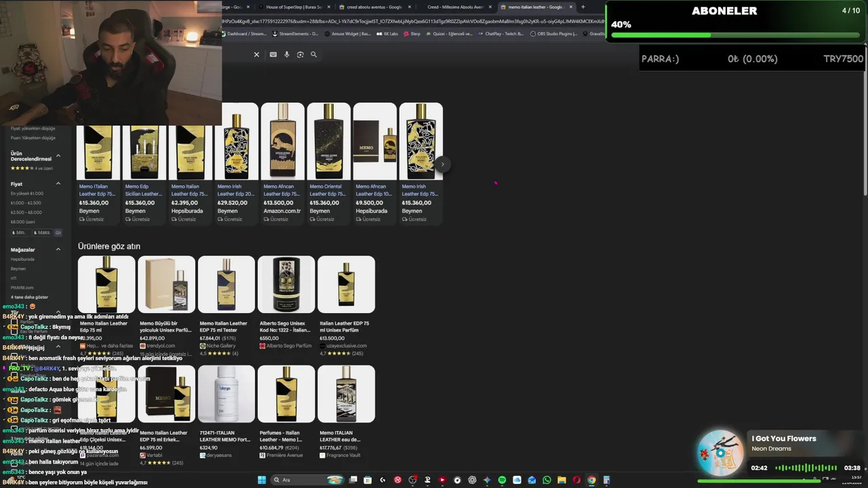Open Blerp bookmark in bookmarks bar
The image size is (868, 488).
point(412,33)
